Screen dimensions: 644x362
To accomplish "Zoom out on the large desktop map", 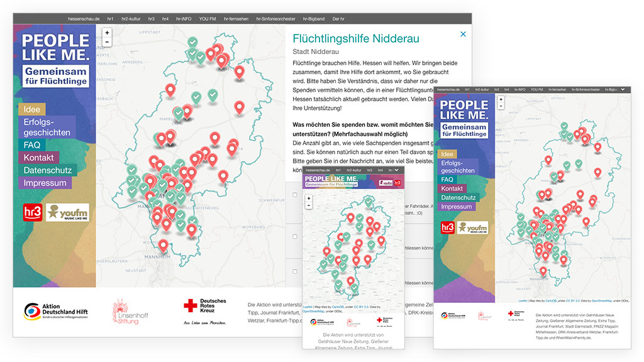I will pos(107,42).
